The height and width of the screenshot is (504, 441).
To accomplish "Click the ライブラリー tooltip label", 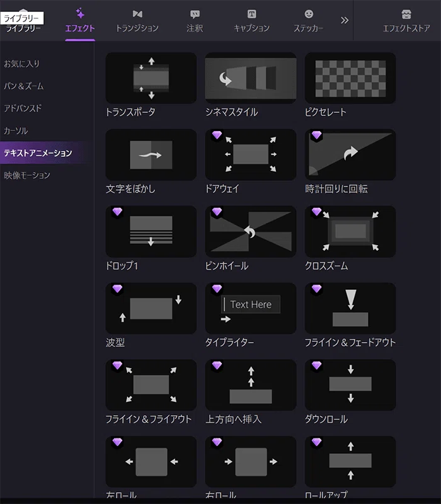I will (x=22, y=18).
